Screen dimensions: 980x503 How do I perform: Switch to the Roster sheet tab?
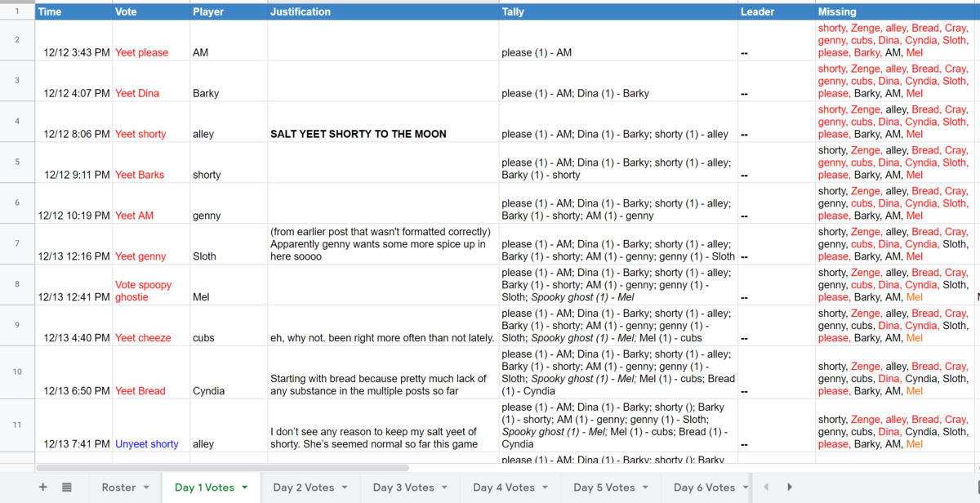[118, 487]
